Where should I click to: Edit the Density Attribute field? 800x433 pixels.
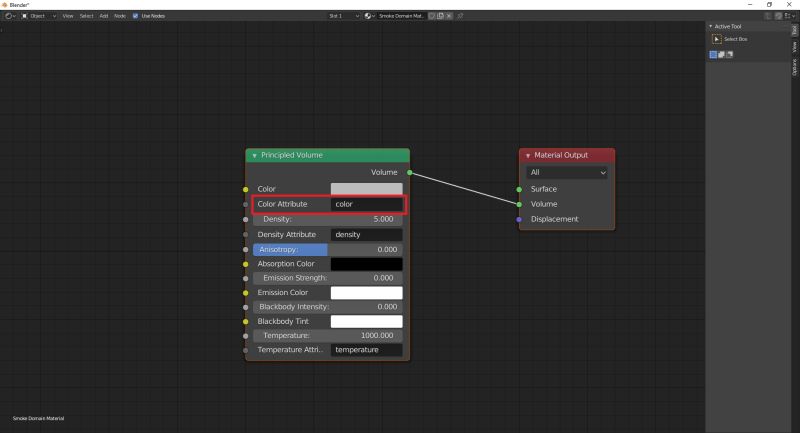[366, 235]
